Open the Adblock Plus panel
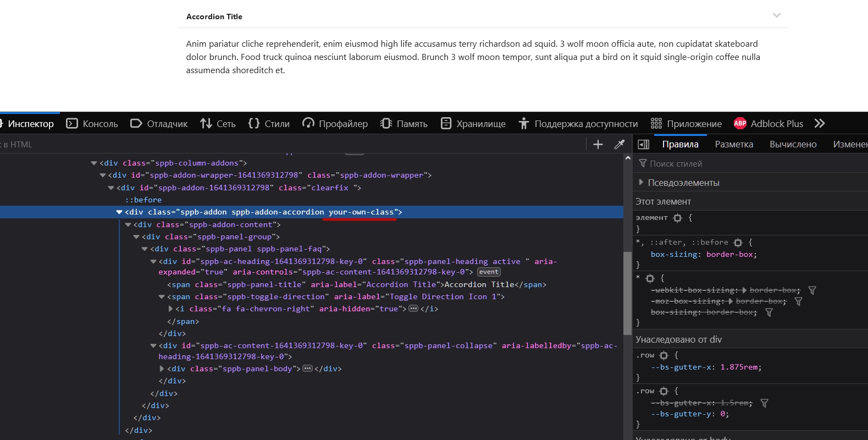This screenshot has width=868, height=440. [769, 124]
